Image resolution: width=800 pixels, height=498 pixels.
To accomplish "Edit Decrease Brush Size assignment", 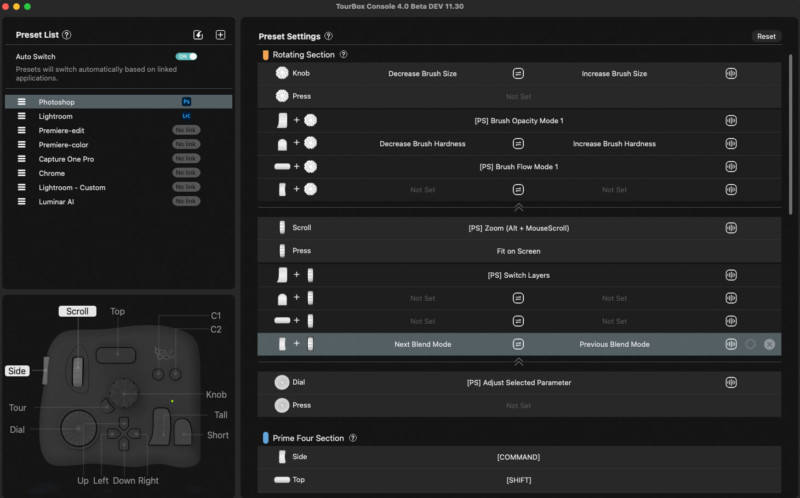I will click(422, 73).
